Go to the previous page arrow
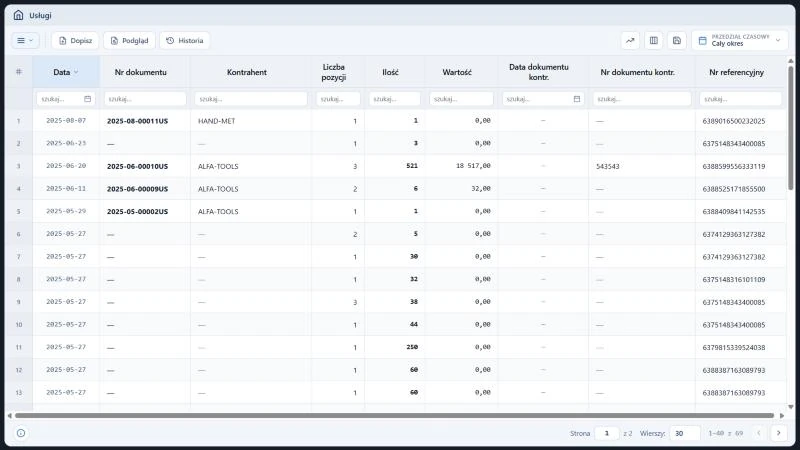This screenshot has height=450, width=800. (759, 433)
